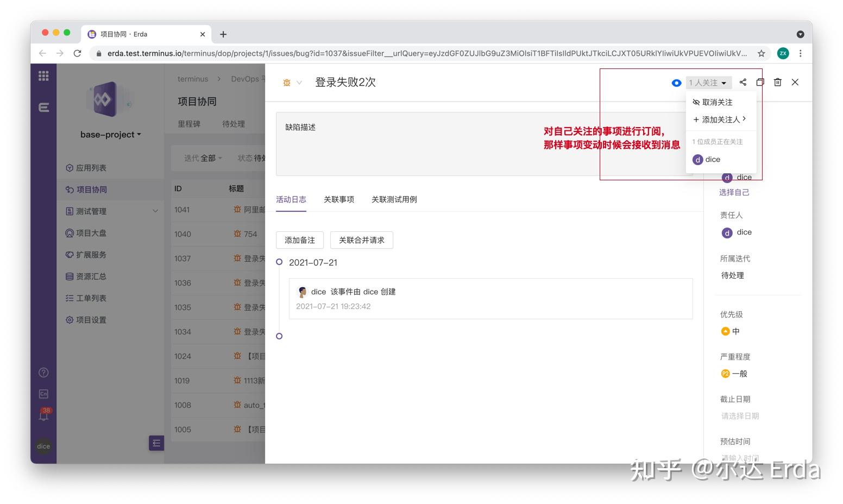Select 取消关注 to unfollow the issue

(716, 102)
